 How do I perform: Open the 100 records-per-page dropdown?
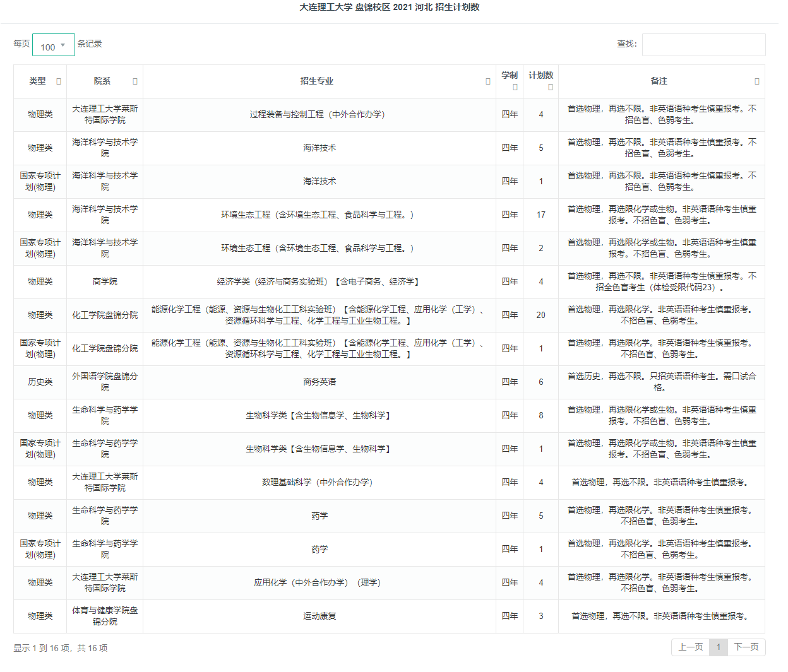(x=54, y=45)
